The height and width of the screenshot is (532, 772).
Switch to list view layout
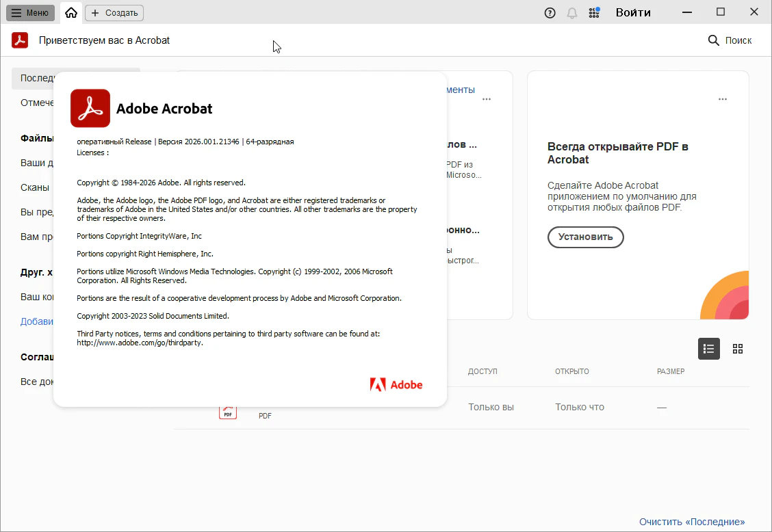[x=708, y=349]
